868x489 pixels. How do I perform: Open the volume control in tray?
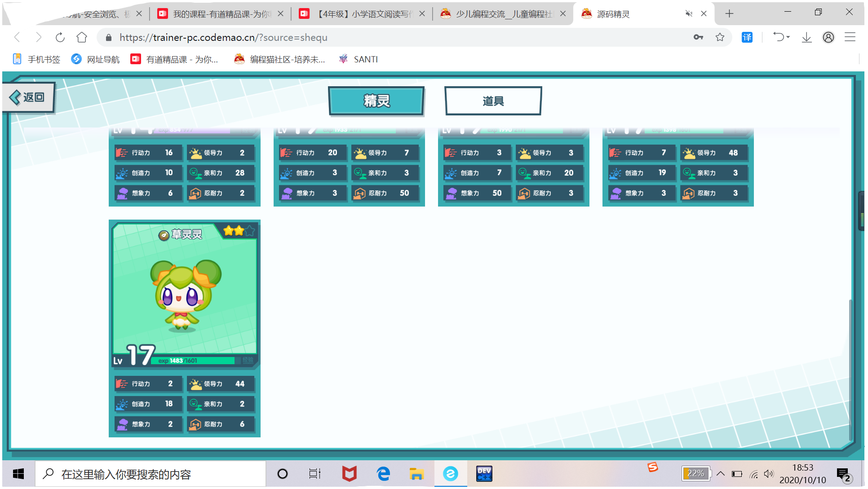(769, 474)
